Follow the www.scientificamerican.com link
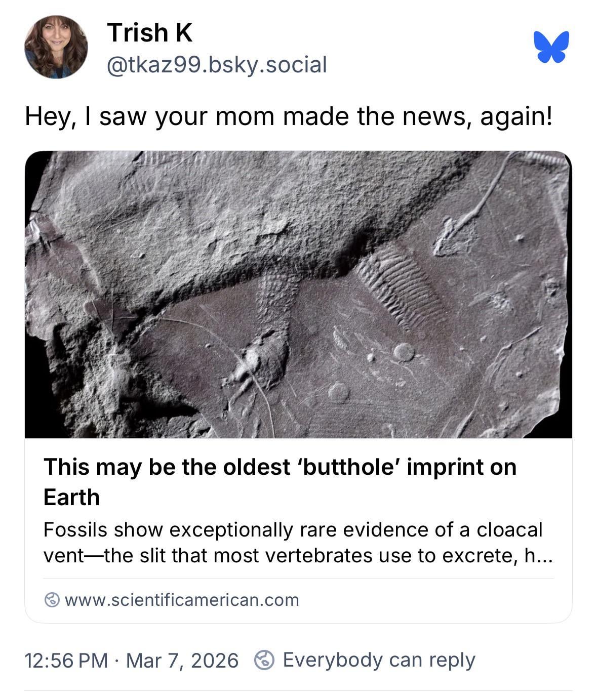The image size is (597, 700). 182,600
